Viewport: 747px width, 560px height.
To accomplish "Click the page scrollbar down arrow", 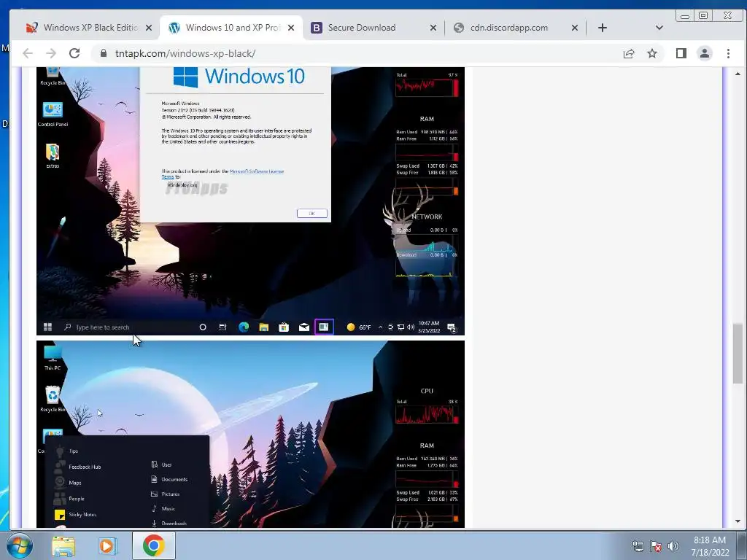I will [738, 521].
